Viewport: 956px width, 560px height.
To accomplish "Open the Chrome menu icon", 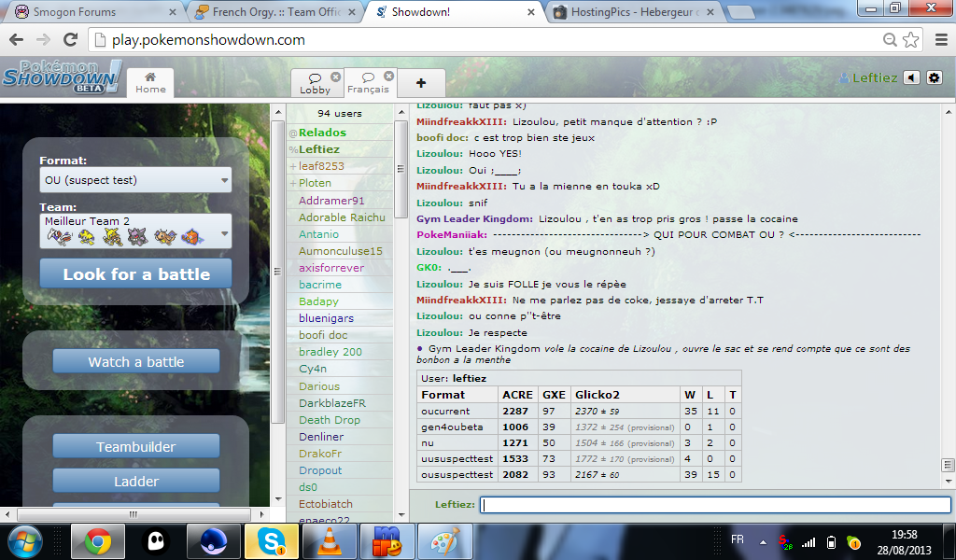I will [x=941, y=40].
